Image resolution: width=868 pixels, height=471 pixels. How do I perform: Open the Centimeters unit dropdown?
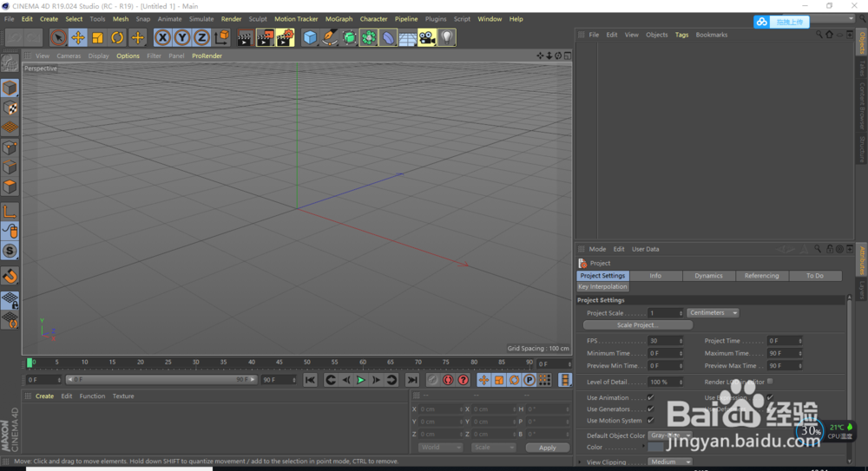[x=713, y=313]
